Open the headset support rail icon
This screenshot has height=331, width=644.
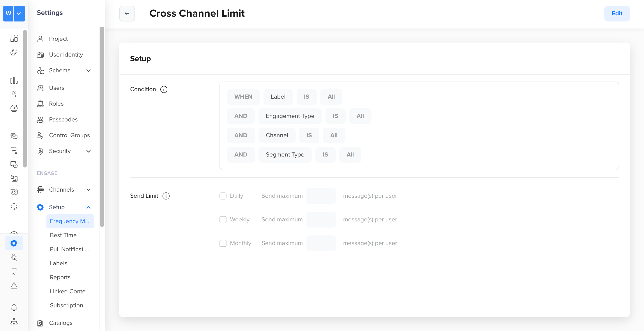click(x=14, y=206)
